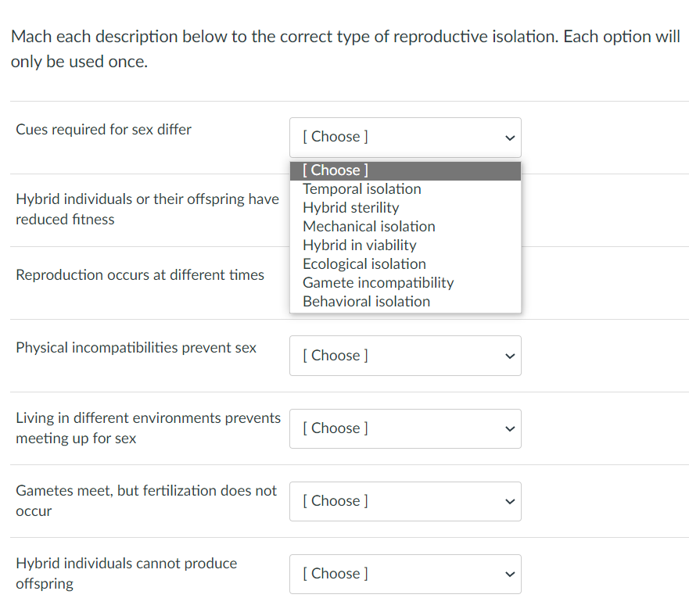
Task: Choose 'Ecological isolation' in the open list
Action: (x=364, y=264)
